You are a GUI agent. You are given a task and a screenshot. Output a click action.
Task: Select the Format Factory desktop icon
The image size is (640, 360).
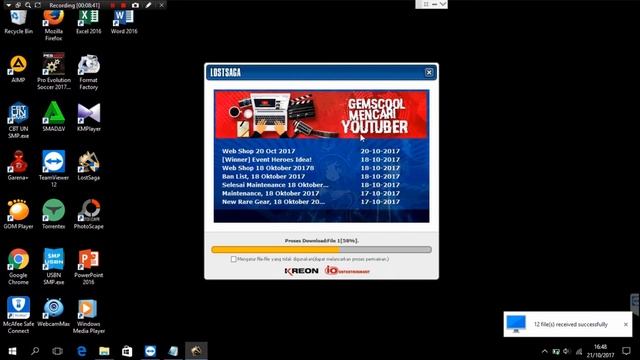point(89,72)
